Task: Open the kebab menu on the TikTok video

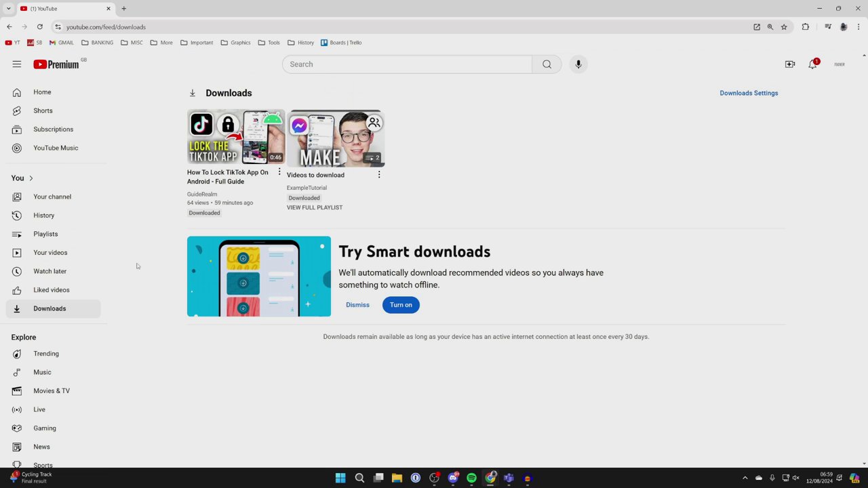Action: 279,171
